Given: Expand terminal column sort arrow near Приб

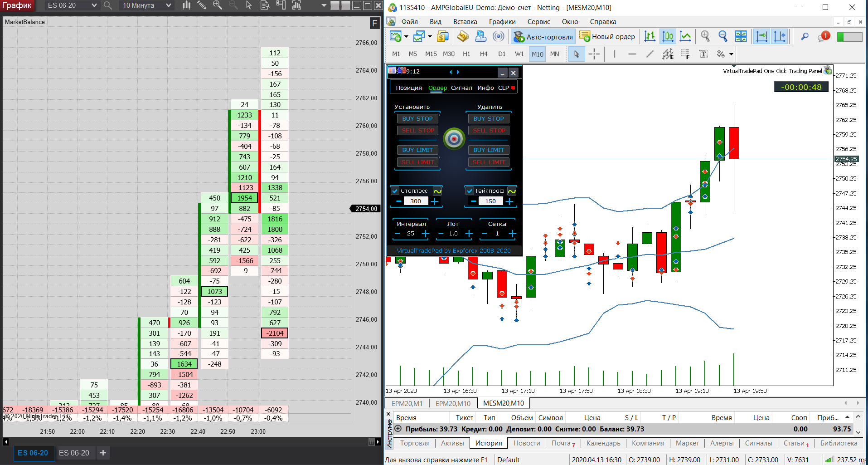Looking at the screenshot, I should tap(847, 417).
